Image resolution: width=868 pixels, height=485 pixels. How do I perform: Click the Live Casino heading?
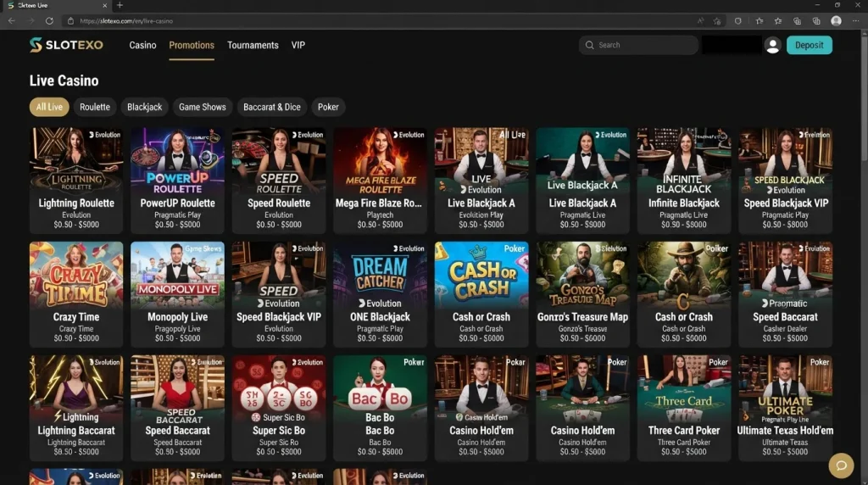64,81
